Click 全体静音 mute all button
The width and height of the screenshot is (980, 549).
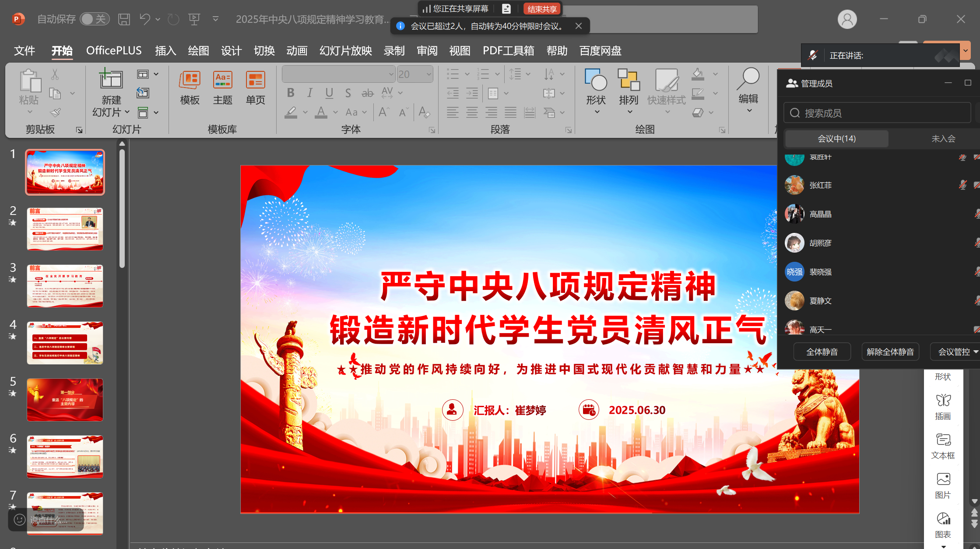822,352
